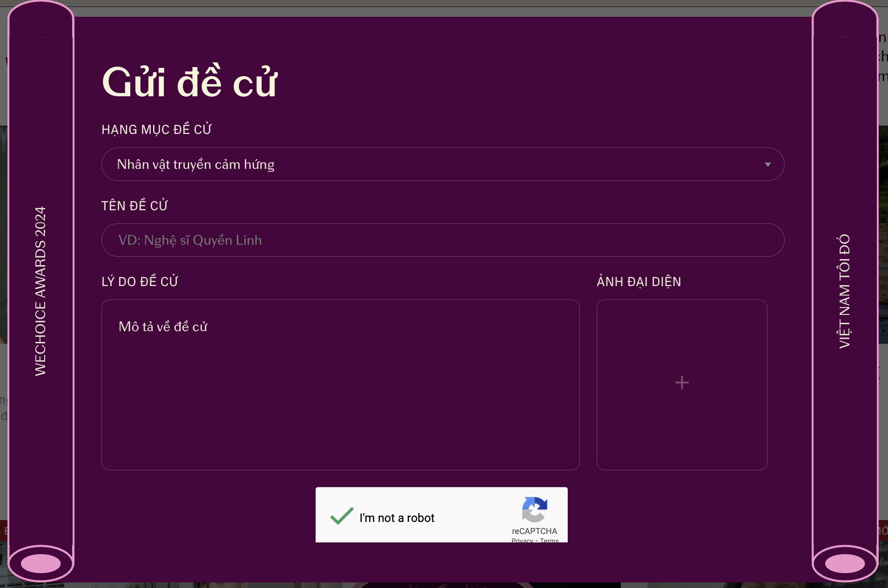888x588 pixels.
Task: Click the 'Gửi đề cử' heading
Action: tap(189, 82)
